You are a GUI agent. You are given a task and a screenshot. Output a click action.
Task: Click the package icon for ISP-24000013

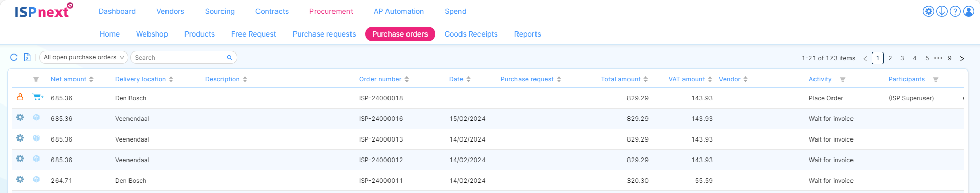click(36, 138)
